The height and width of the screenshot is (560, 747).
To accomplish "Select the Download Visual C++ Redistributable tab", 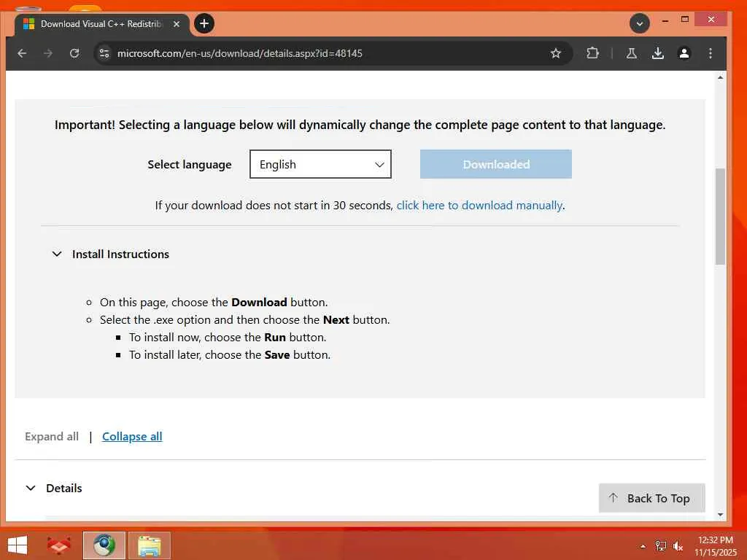I will point(101,24).
